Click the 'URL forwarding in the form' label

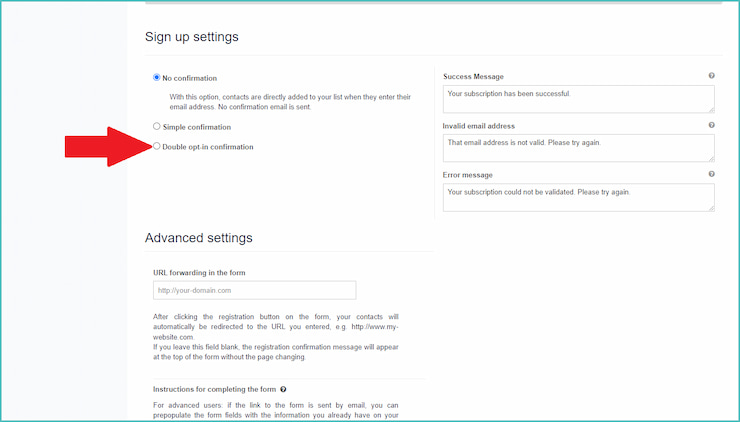click(x=199, y=273)
